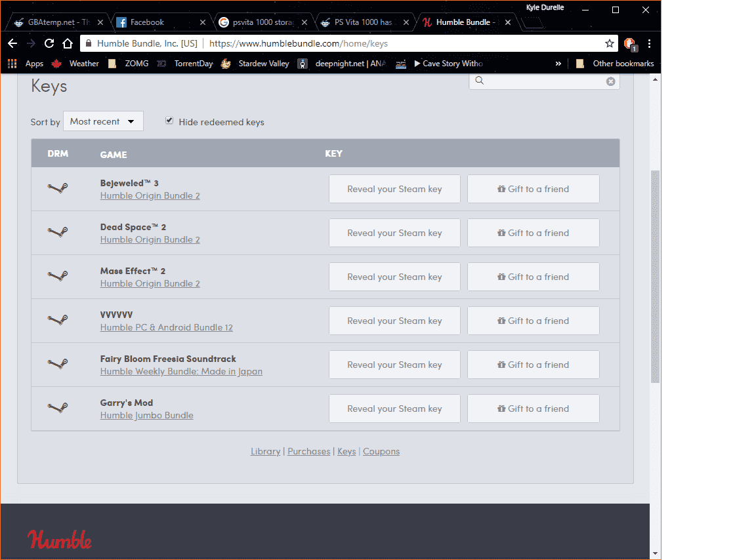Reveal Steam key for Mass Effect 2

pos(394,277)
